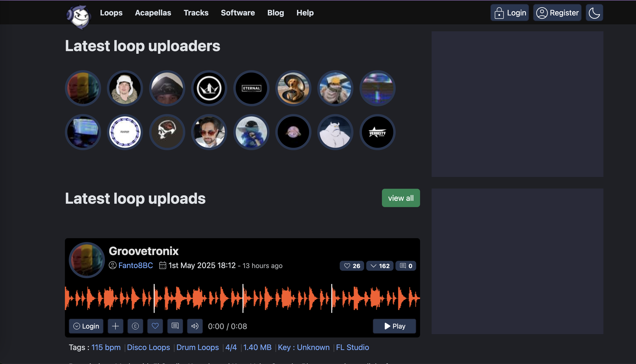The width and height of the screenshot is (636, 364).
Task: Select the Disco Loops tag link
Action: [148, 347]
